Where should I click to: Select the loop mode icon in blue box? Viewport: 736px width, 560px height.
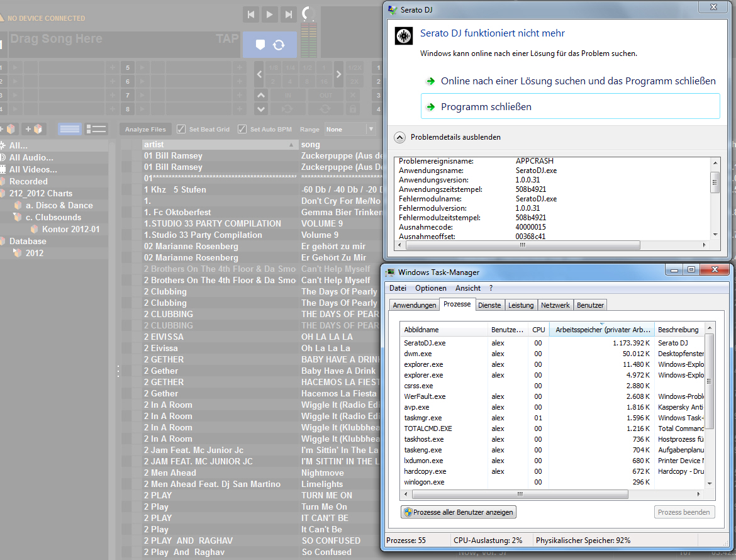point(279,45)
